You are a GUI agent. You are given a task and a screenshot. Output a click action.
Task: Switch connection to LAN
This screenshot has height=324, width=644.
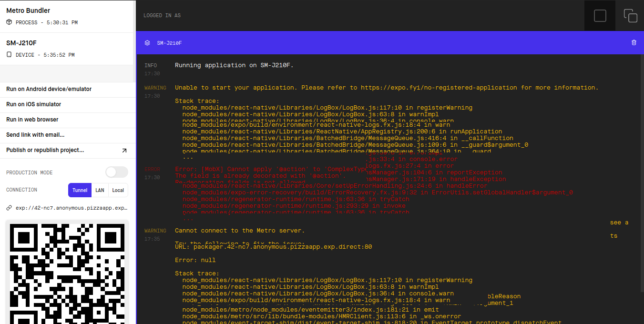[100, 190]
